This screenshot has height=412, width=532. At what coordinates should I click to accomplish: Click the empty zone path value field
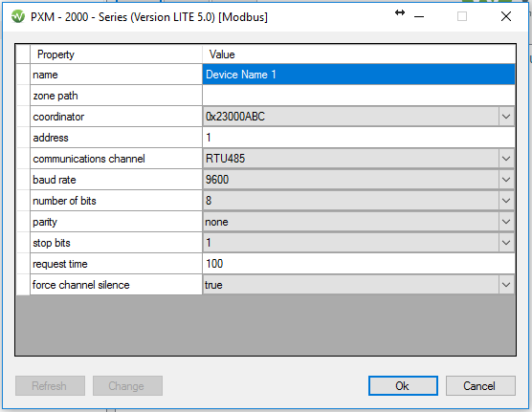click(x=359, y=96)
